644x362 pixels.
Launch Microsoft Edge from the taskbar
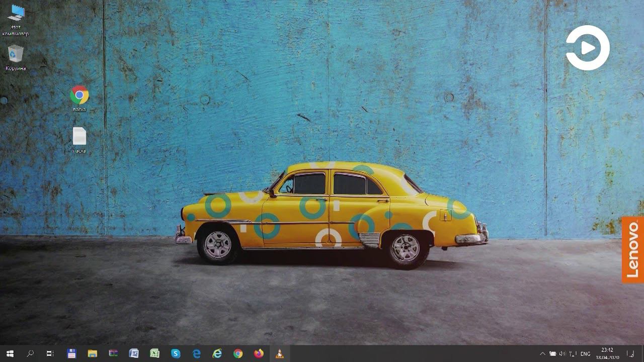coord(196,353)
